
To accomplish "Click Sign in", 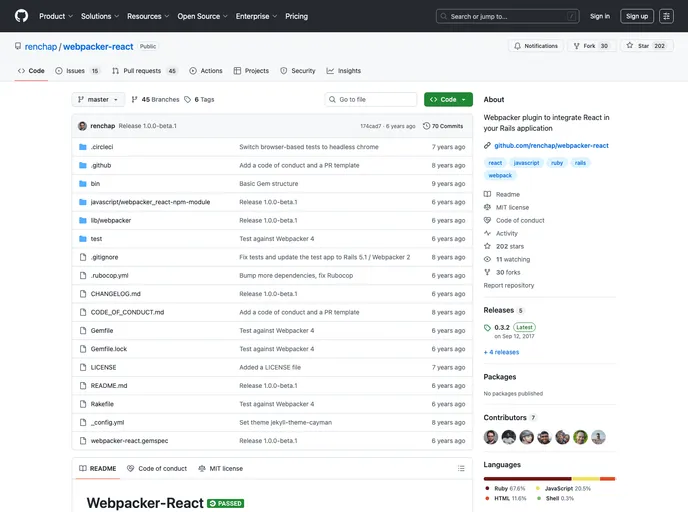I will pos(599,16).
